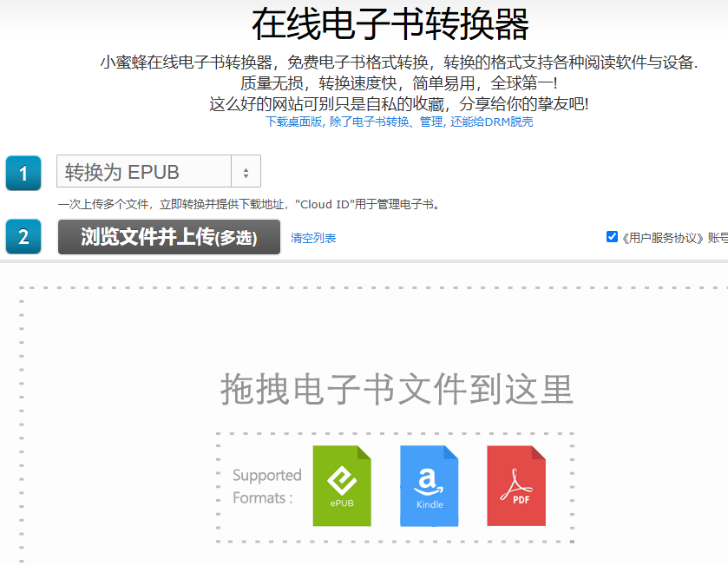The image size is (728, 566).
Task: Open the 《用户服务协议》 agreement text
Action: (663, 238)
